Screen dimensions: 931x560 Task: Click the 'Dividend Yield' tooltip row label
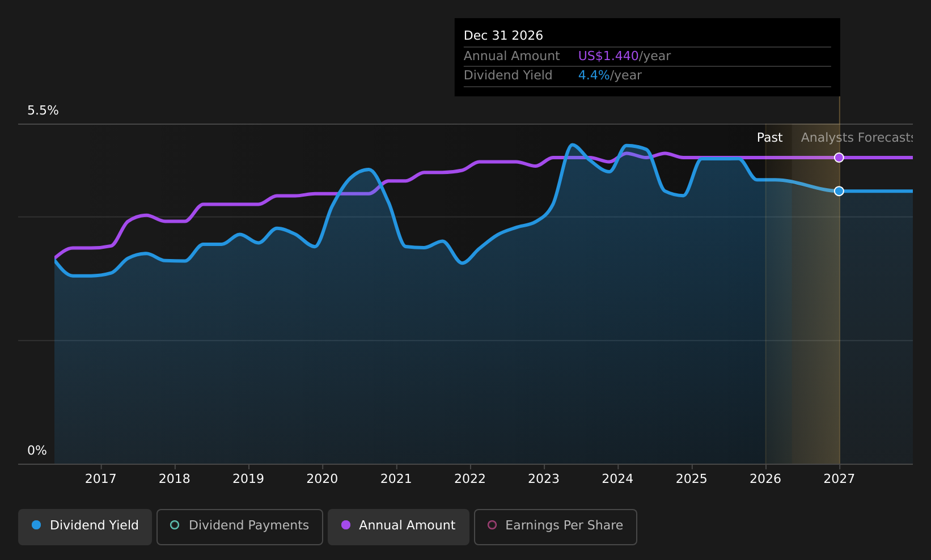pos(508,75)
